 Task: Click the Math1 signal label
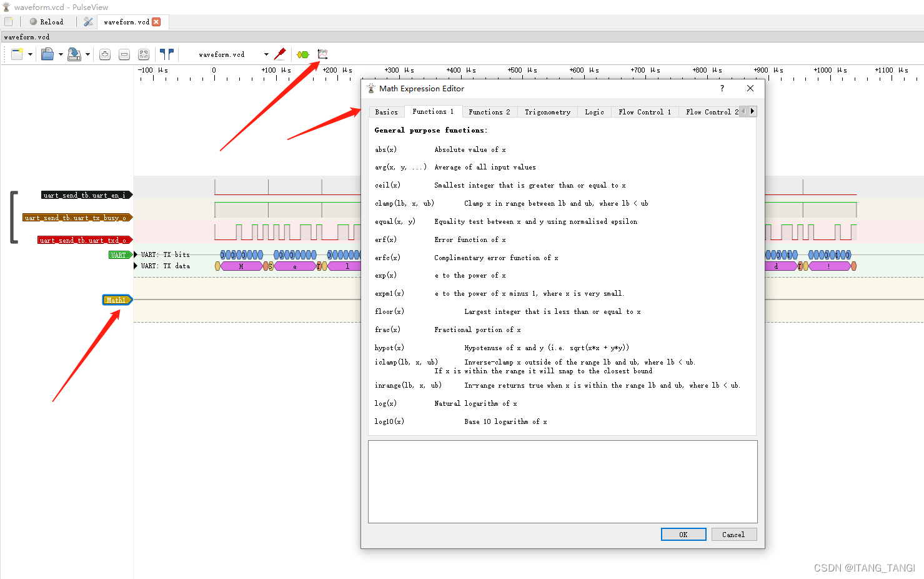click(117, 300)
